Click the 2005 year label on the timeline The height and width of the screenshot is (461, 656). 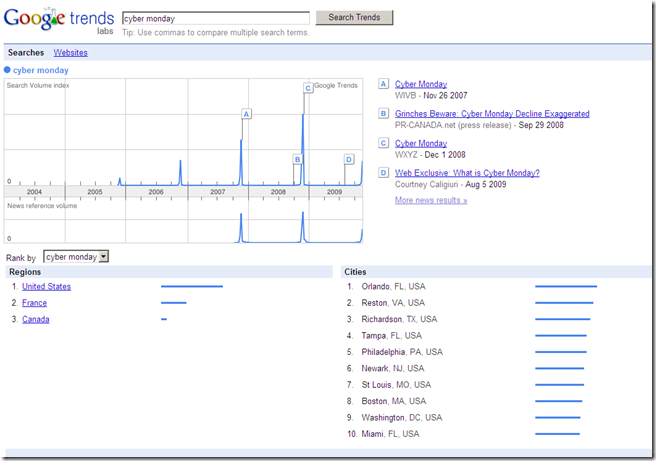click(x=95, y=192)
